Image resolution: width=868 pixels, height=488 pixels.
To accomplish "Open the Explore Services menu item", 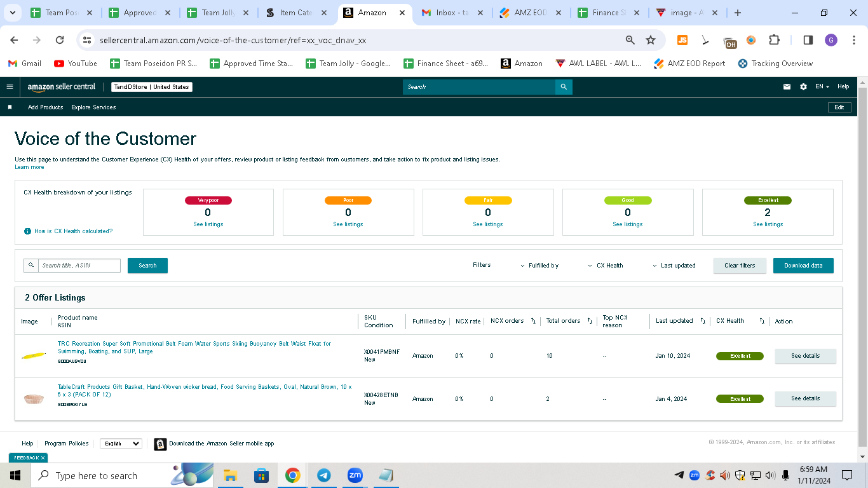I will click(x=93, y=107).
